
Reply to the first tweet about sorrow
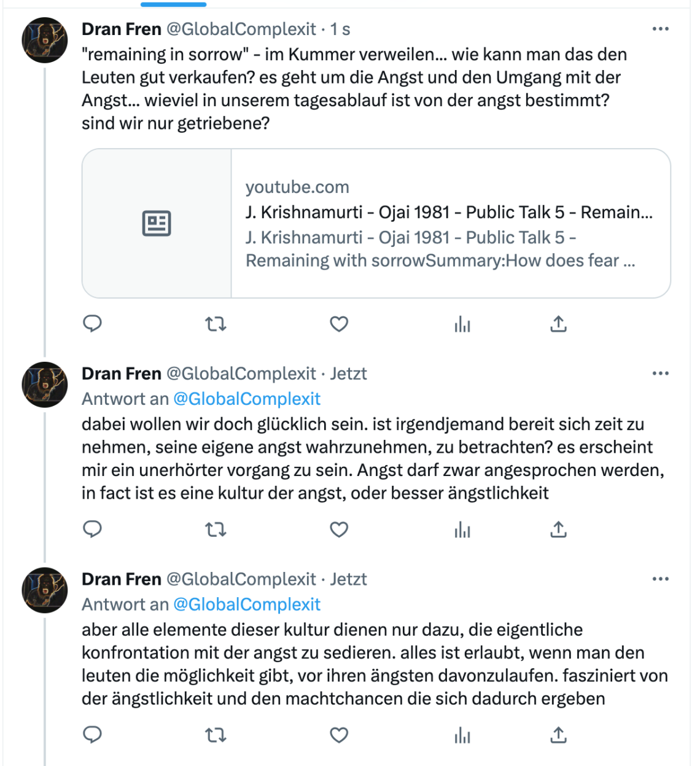[x=92, y=324]
